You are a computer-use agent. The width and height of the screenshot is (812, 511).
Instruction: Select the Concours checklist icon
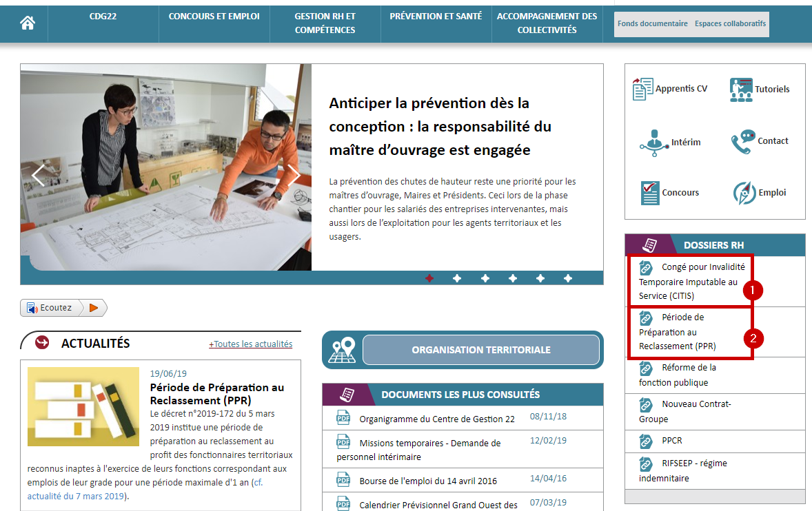[x=649, y=193]
